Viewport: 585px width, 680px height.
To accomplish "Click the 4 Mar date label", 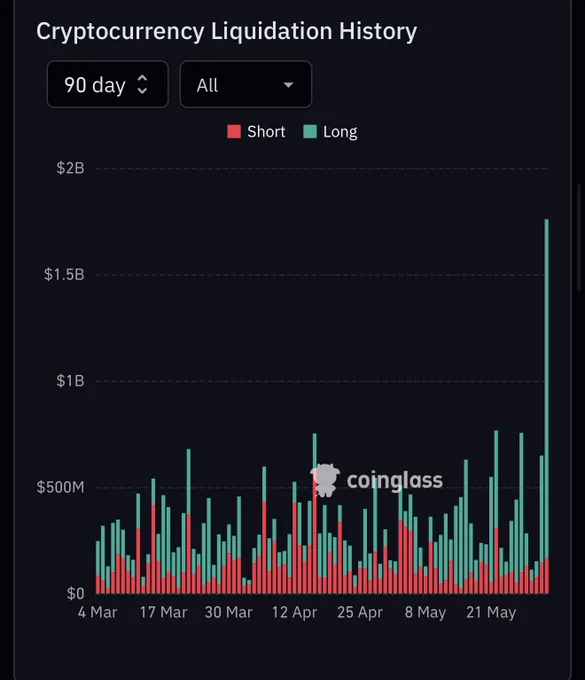I will (x=98, y=612).
